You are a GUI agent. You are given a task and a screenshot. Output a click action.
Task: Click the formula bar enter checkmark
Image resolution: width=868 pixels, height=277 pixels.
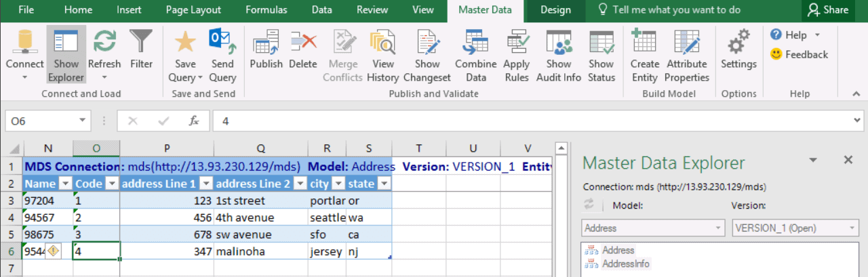163,121
